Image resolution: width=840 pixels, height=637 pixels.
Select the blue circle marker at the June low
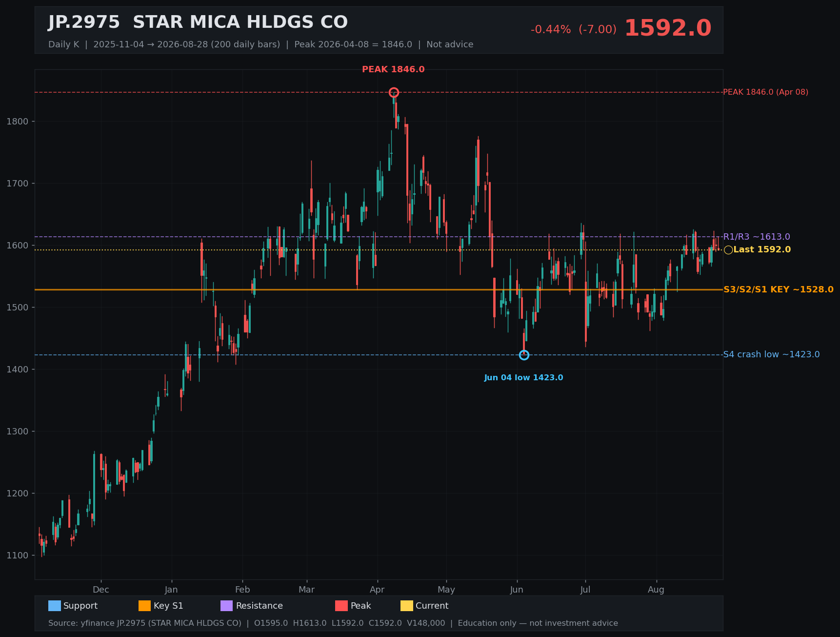click(x=524, y=355)
